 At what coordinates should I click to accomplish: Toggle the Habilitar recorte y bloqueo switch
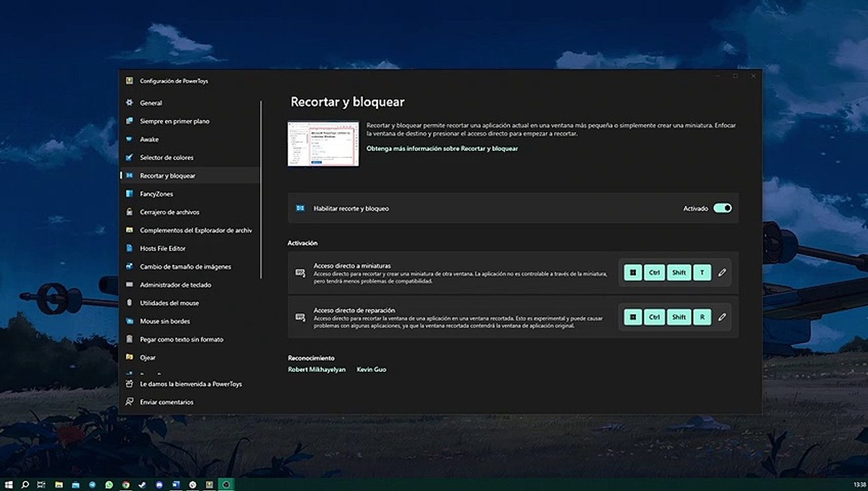pyautogui.click(x=723, y=208)
